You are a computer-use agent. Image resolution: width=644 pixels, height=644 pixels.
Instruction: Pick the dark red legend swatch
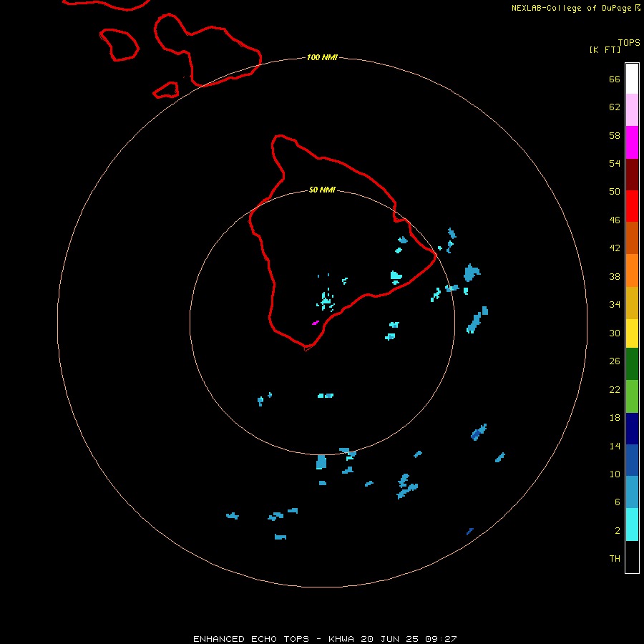tap(632, 175)
